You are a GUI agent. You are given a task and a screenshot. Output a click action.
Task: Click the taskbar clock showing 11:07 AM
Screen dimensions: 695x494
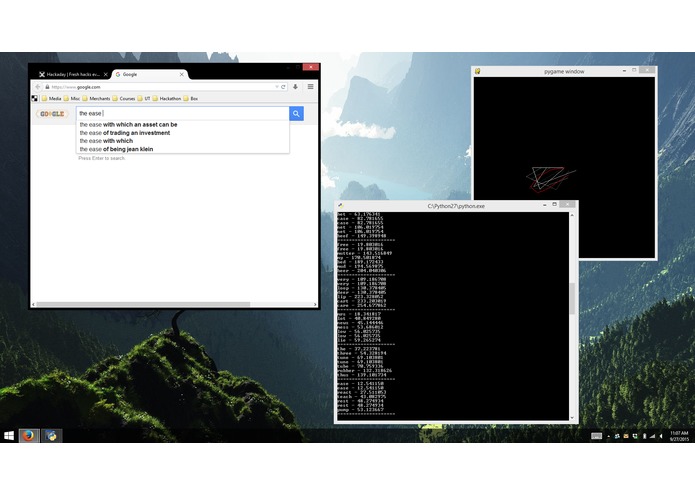(679, 436)
